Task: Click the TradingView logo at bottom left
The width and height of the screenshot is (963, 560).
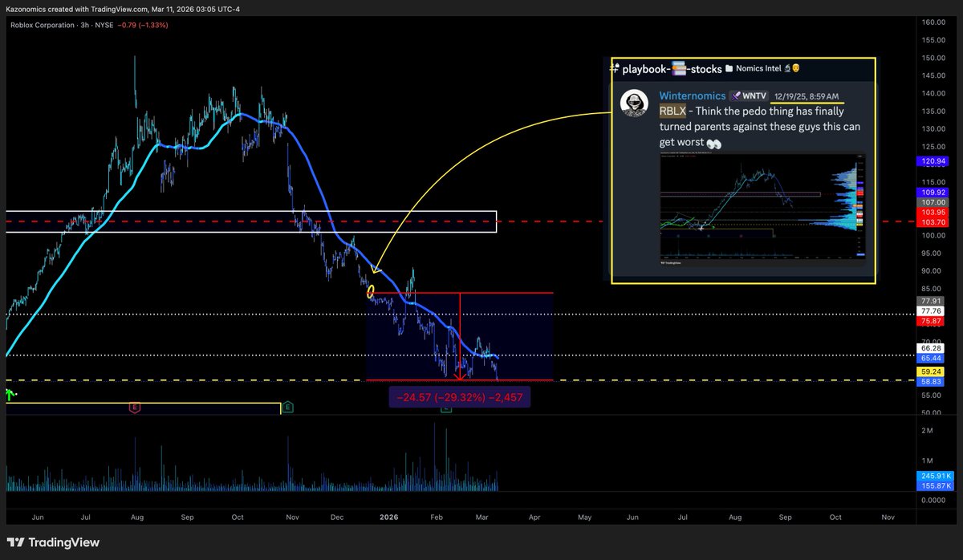Action: point(53,542)
